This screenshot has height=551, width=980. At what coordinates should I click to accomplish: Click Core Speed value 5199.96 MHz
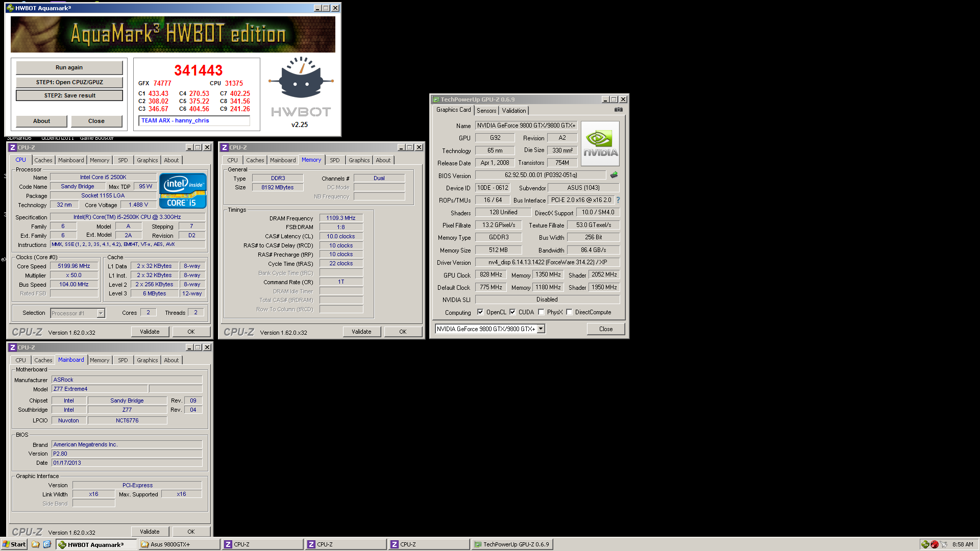click(74, 266)
